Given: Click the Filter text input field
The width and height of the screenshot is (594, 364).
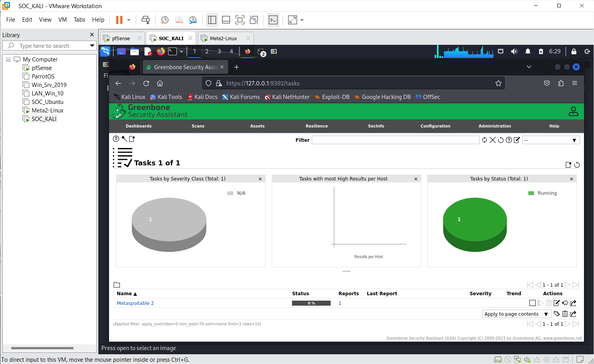Looking at the screenshot, I should click(396, 140).
